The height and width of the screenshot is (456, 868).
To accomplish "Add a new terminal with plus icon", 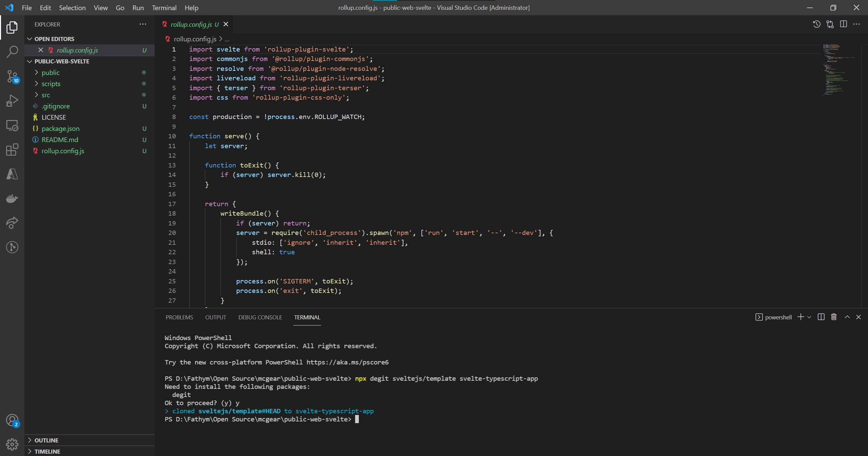I will pos(801,317).
